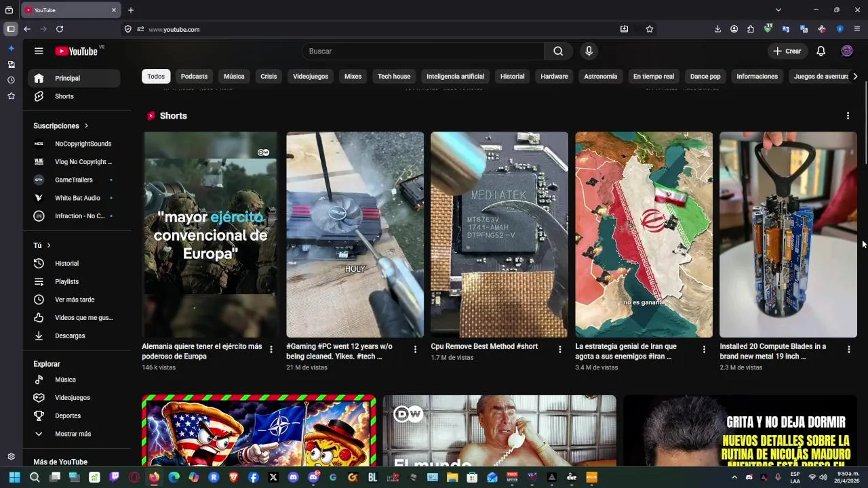Open the NoCopyrightSounds channel
Image resolution: width=868 pixels, height=488 pixels.
pos(74,144)
